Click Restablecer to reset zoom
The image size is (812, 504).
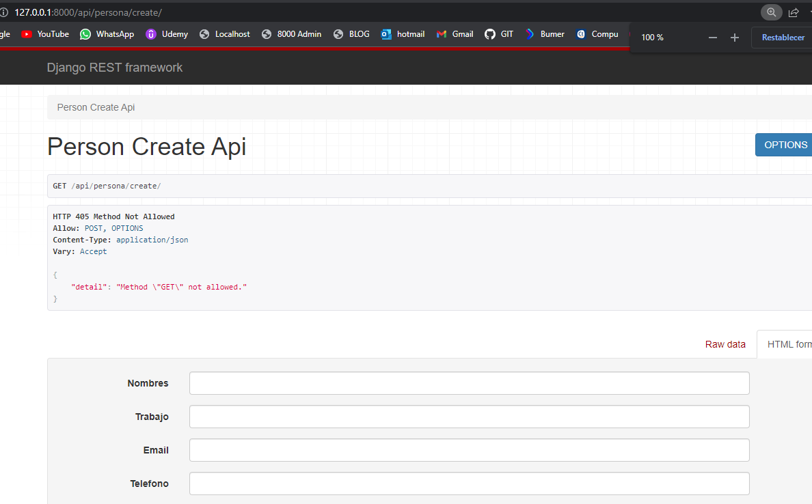pyautogui.click(x=783, y=38)
